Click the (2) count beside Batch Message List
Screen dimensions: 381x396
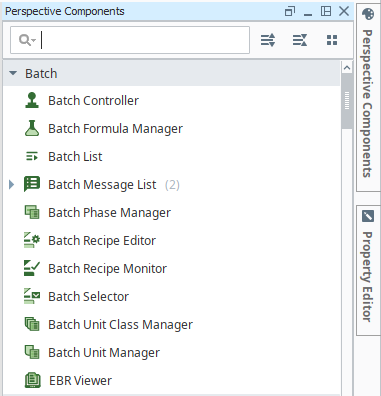pos(172,184)
